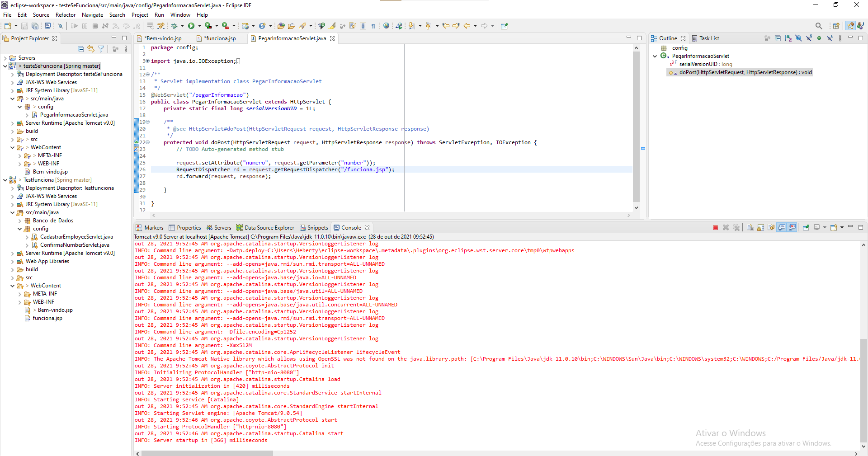Image resolution: width=868 pixels, height=456 pixels.
Task: Click Collapse All icon in Outline view
Action: 778,38
